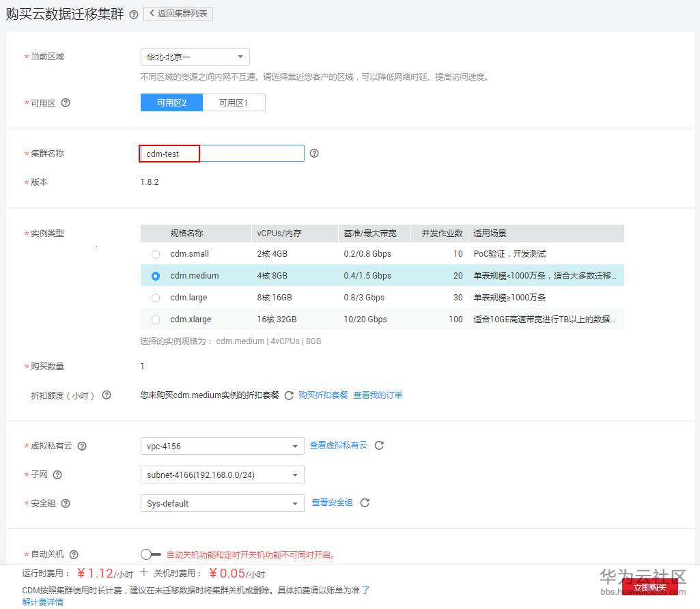Open the 了解计费详情 link
The width and height of the screenshot is (700, 609).
click(x=42, y=602)
